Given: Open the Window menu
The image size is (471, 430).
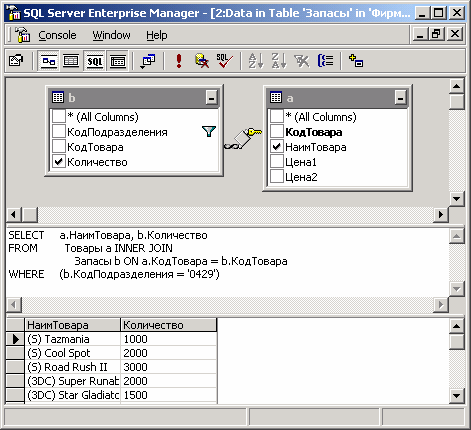Looking at the screenshot, I should [111, 35].
